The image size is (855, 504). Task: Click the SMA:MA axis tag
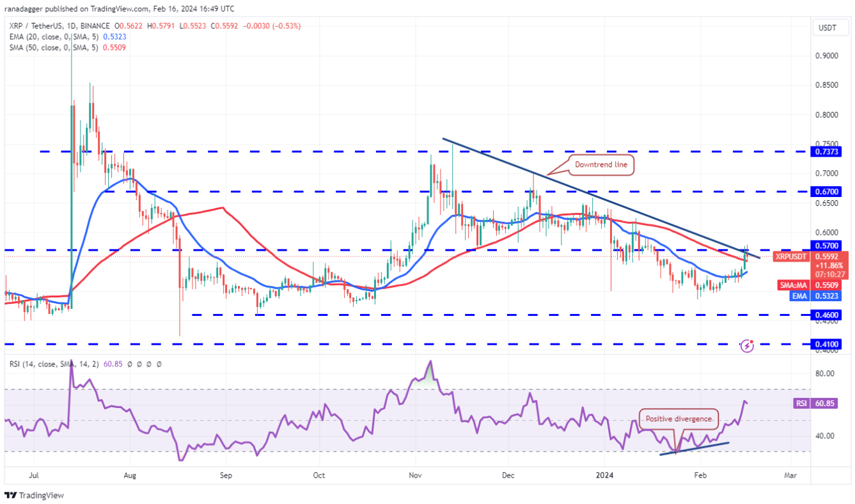point(794,285)
